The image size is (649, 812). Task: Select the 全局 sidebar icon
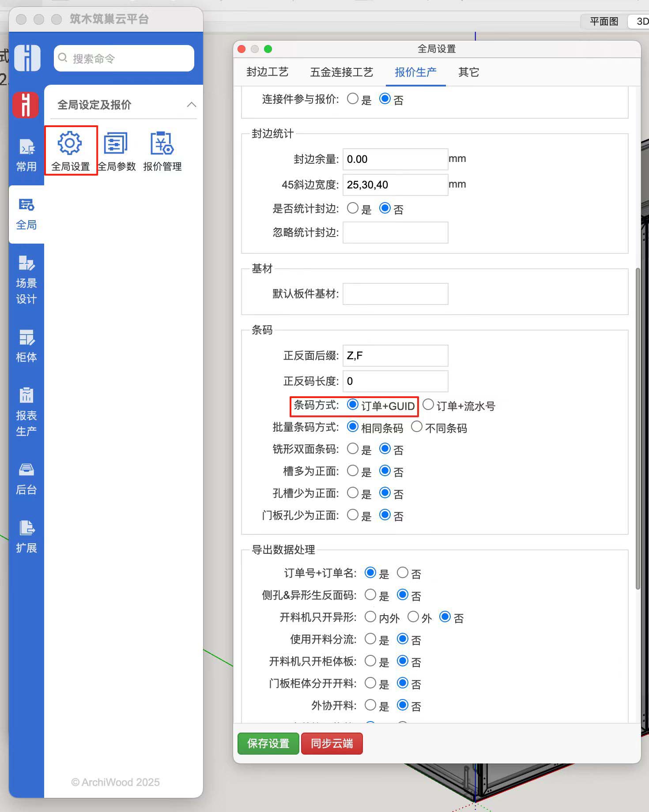coord(26,214)
